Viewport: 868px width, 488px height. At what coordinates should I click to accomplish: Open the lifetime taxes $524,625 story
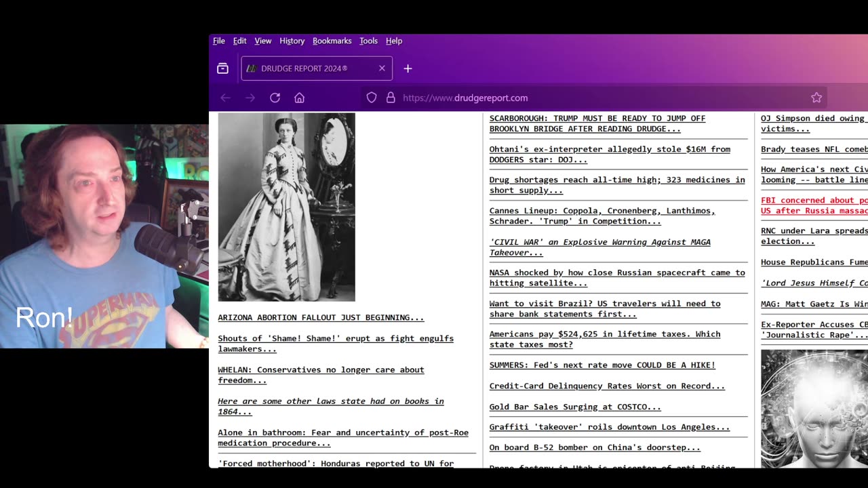[x=605, y=339]
